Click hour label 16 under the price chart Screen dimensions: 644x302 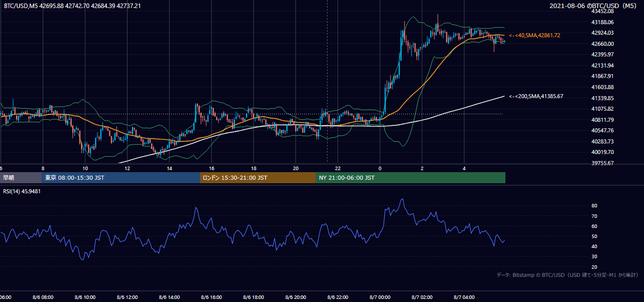tap(212, 168)
